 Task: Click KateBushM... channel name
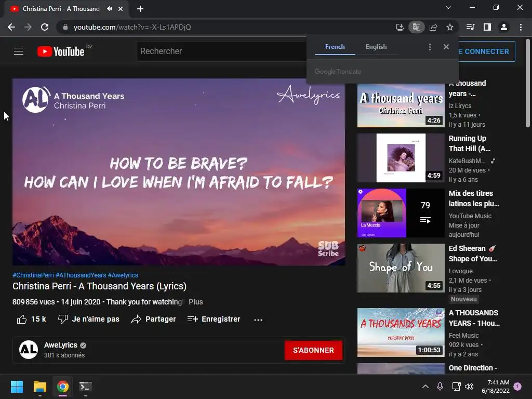tap(467, 161)
